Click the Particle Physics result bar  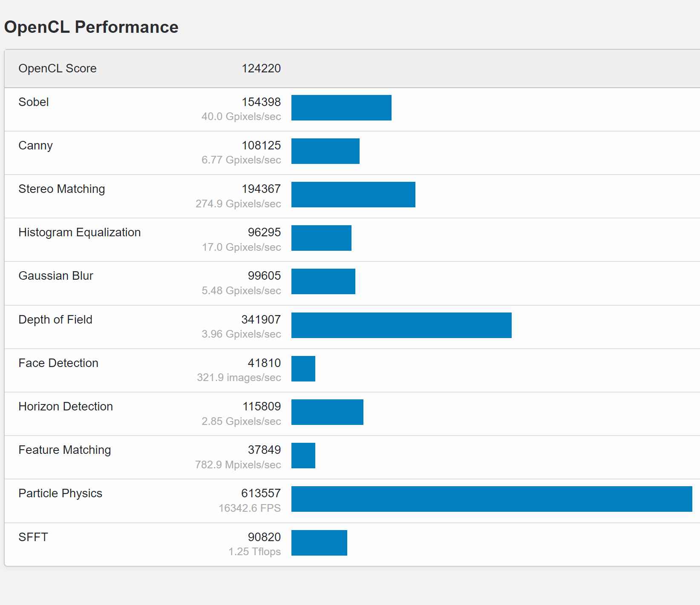[492, 499]
